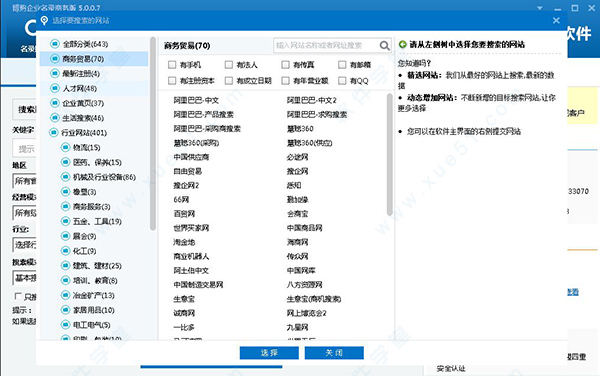This screenshot has height=376, width=600.
Task: Enable the 有注册资本 checkbox
Action: (x=172, y=81)
